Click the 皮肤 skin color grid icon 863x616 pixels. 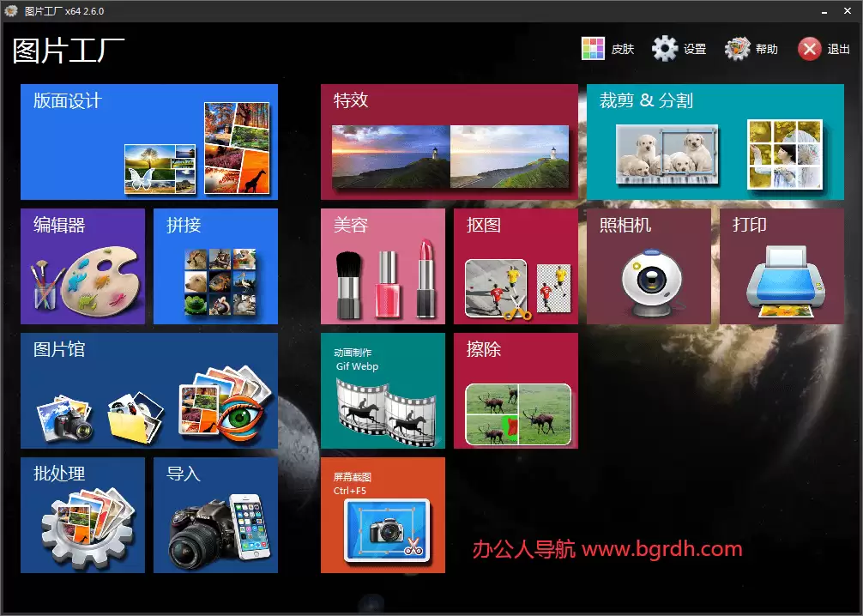tap(594, 49)
